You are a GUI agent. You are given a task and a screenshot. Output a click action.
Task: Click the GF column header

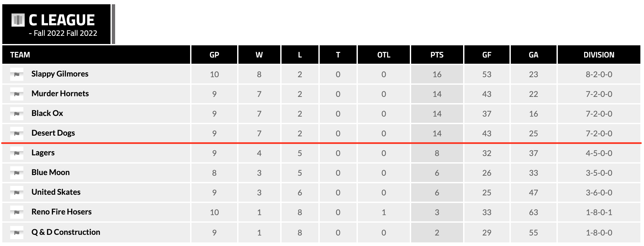486,55
